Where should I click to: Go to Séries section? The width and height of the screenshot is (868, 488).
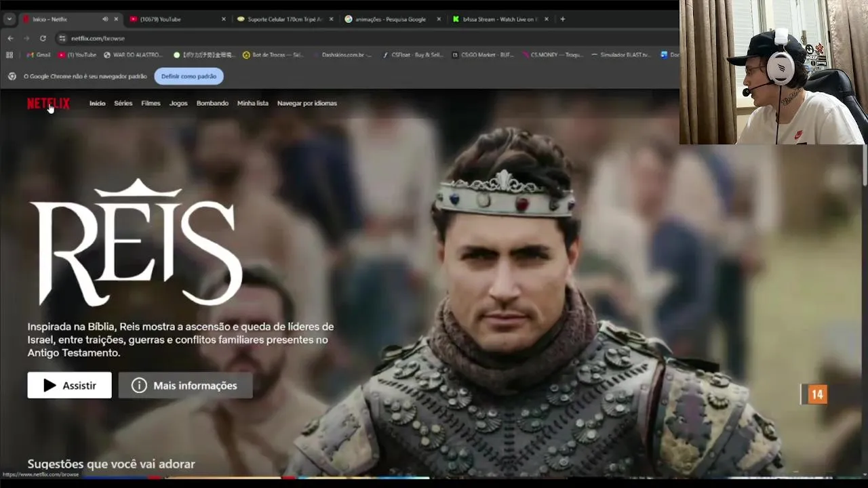(x=123, y=104)
